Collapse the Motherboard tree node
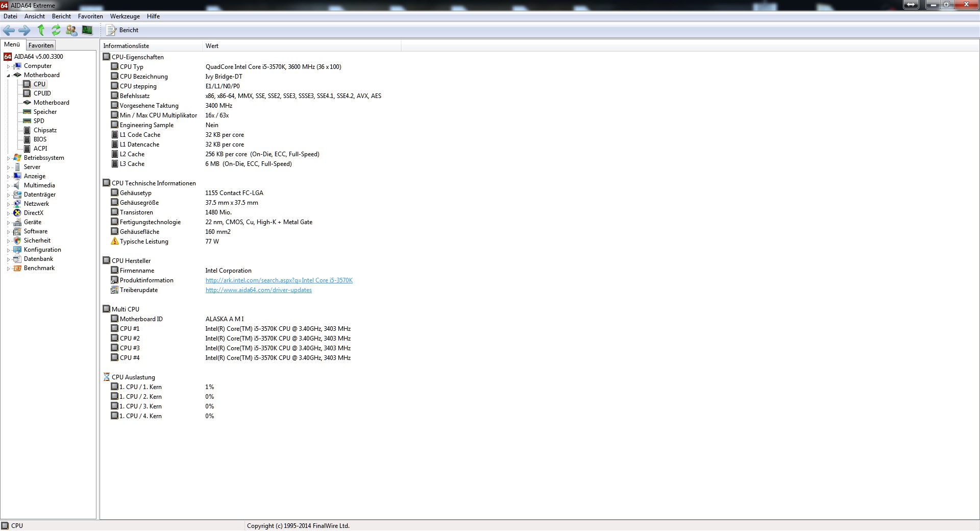Viewport: 980px width, 531px height. [x=8, y=76]
